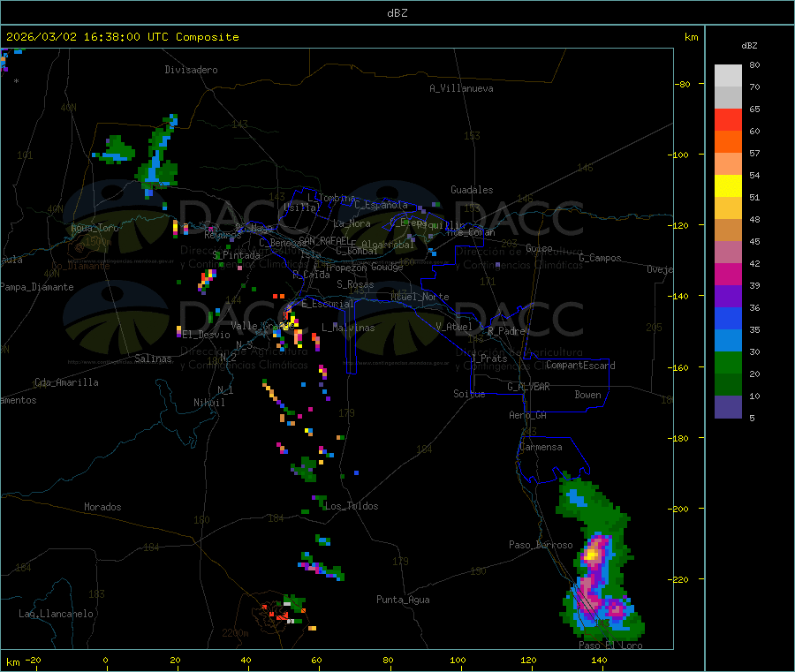Image resolution: width=795 pixels, height=672 pixels.
Task: Select the orange 60 dBZ legend swatch
Action: (x=728, y=142)
